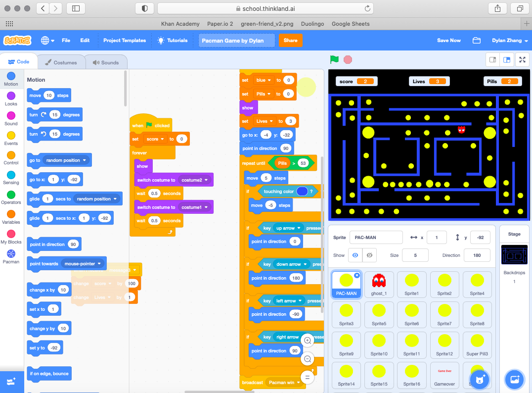Click the Sprite name field PAC-MAN
Image resolution: width=532 pixels, height=393 pixels.
pyautogui.click(x=376, y=238)
